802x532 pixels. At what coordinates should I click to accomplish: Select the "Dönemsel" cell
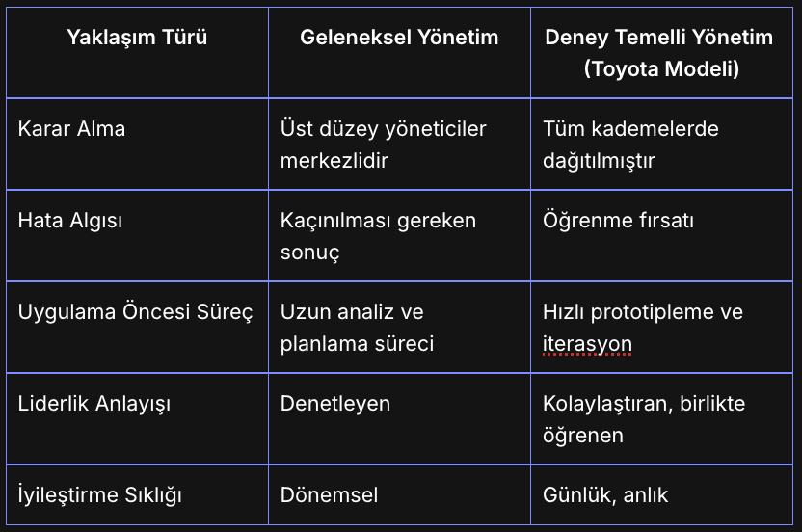(330, 495)
